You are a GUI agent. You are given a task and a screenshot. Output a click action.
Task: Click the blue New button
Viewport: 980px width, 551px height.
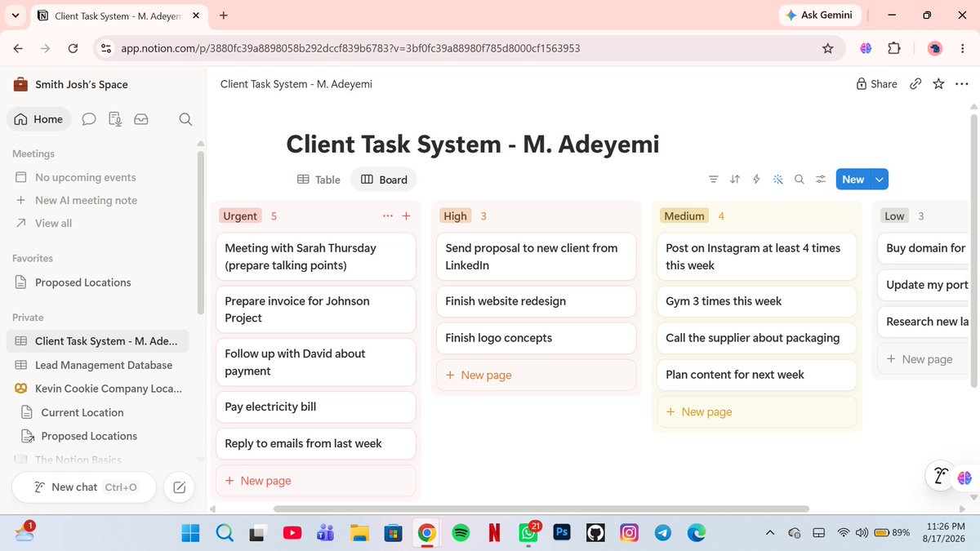pos(853,180)
